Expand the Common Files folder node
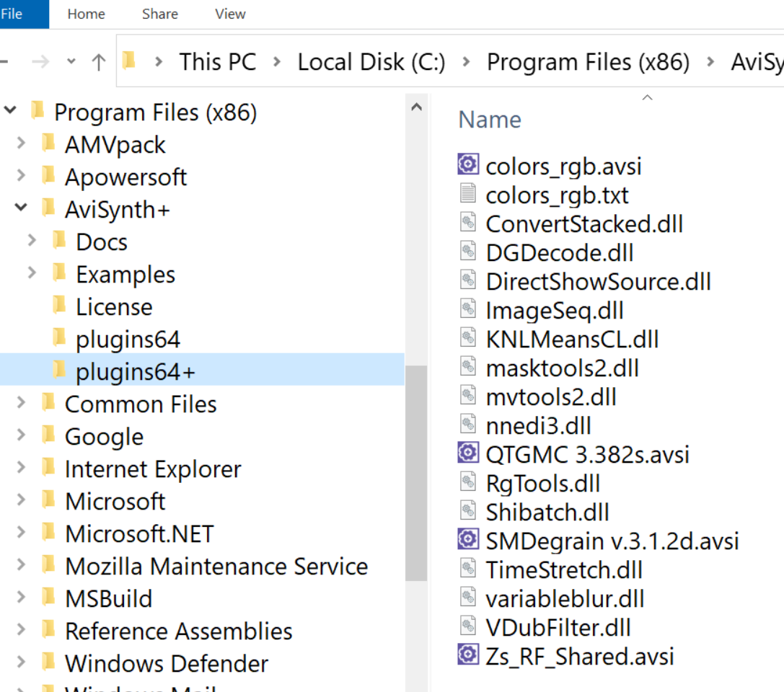This screenshot has height=692, width=784. [x=20, y=402]
